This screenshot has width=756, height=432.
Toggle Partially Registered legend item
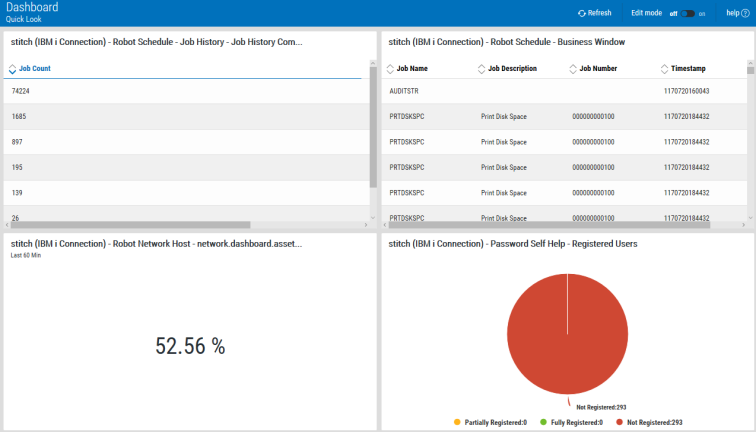[490, 423]
